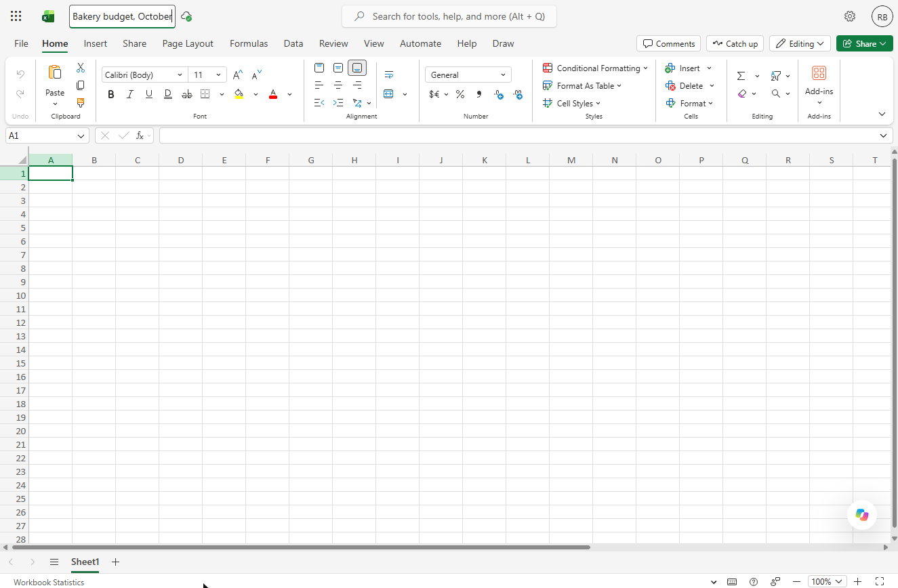The height and width of the screenshot is (588, 898).
Task: Add a new sheet with plus button
Action: (115, 562)
